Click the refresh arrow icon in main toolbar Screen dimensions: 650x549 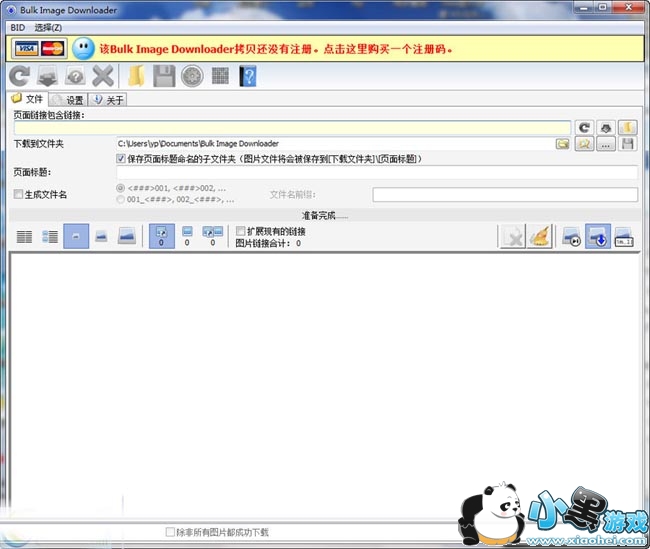coord(19,76)
